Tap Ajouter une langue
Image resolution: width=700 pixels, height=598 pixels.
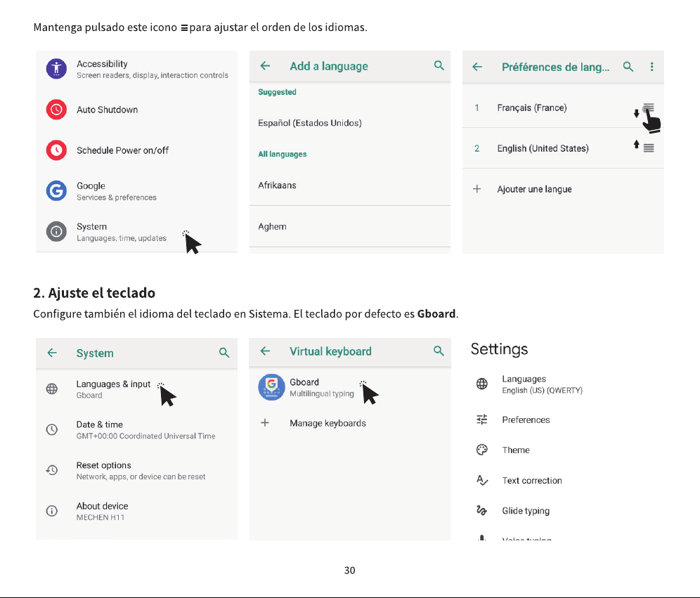click(564, 189)
